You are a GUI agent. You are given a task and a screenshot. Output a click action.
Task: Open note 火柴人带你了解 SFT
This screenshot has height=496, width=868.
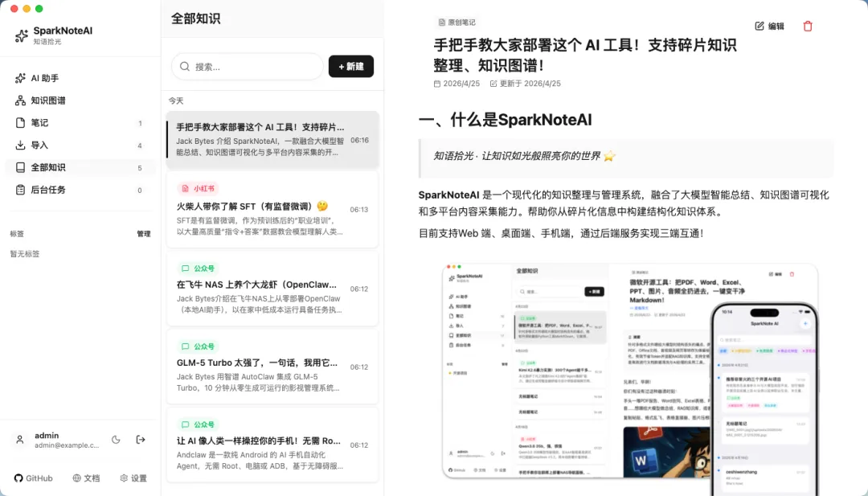click(x=273, y=209)
